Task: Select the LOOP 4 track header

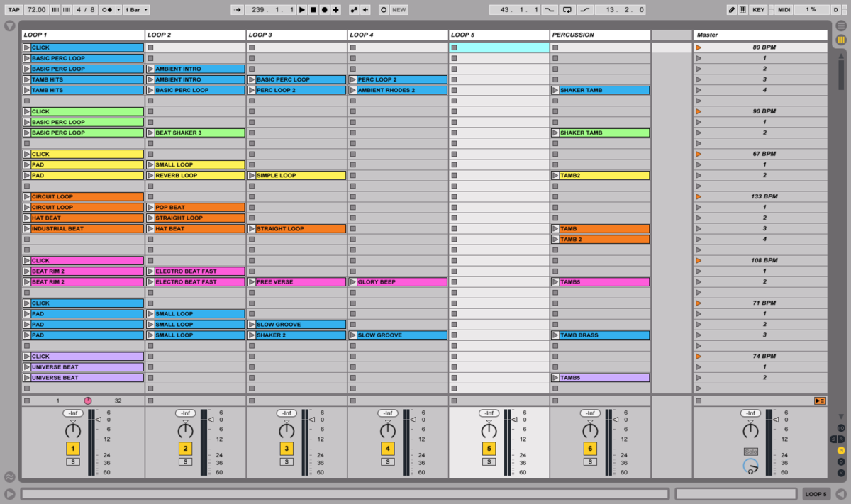Action: pos(397,35)
